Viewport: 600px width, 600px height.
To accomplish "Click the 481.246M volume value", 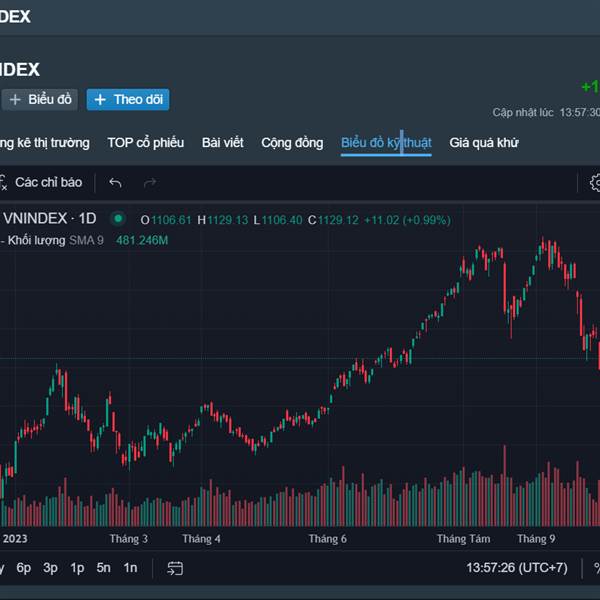I will click(x=142, y=241).
